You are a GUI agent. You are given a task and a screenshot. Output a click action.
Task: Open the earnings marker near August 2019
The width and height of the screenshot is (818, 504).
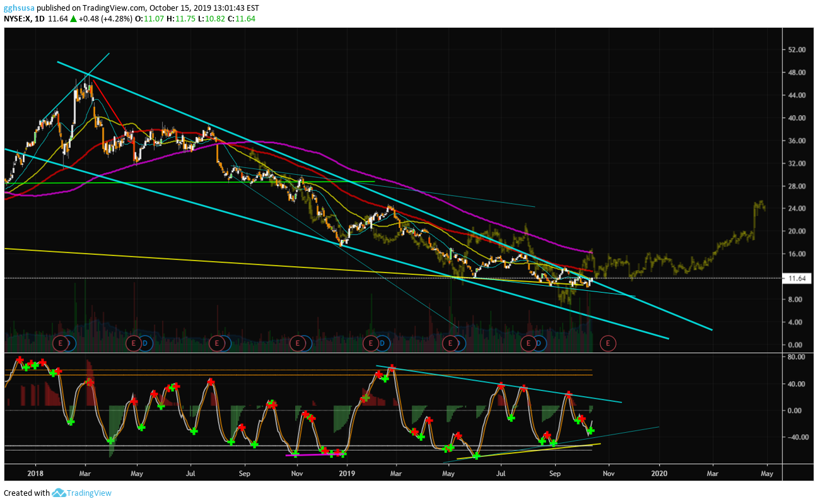point(529,343)
